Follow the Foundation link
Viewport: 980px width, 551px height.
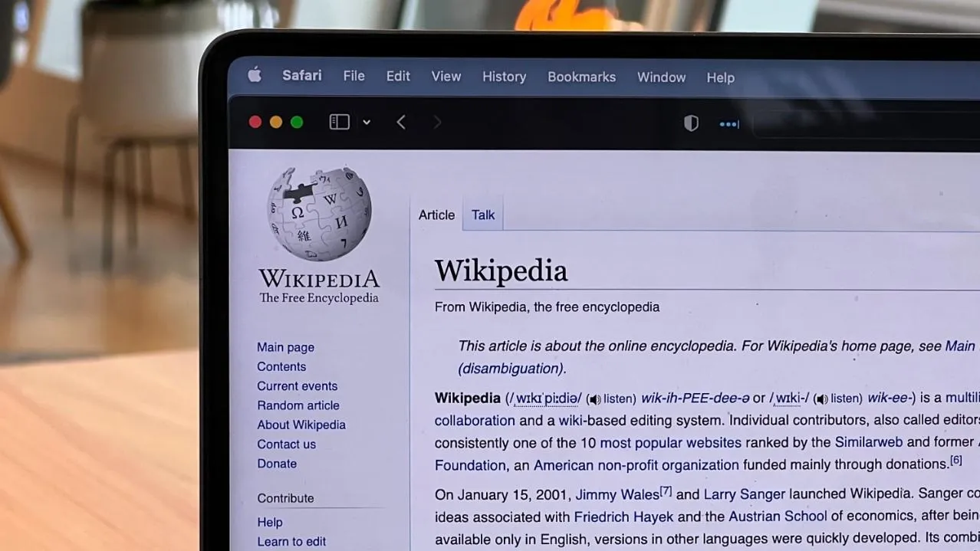pyautogui.click(x=470, y=465)
